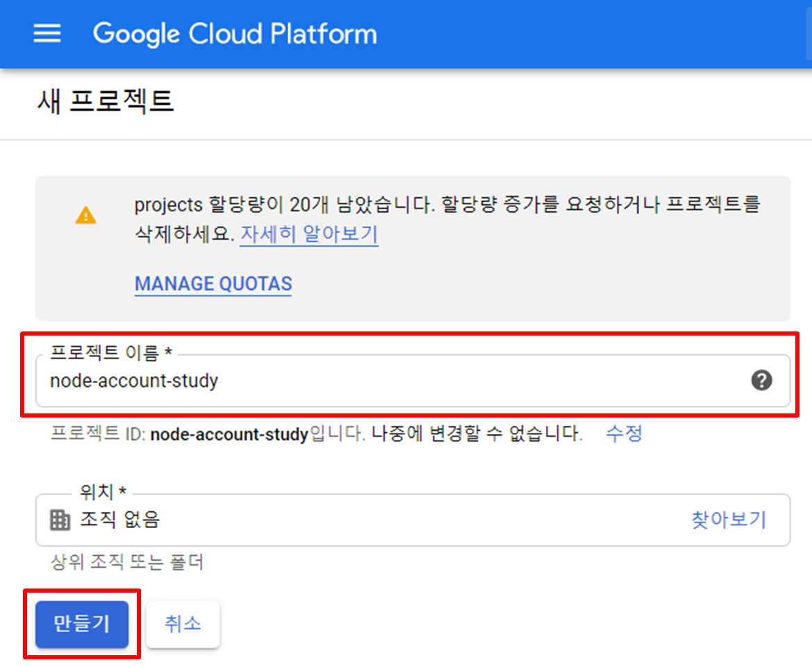
Task: Click the organization building icon
Action: point(60,520)
